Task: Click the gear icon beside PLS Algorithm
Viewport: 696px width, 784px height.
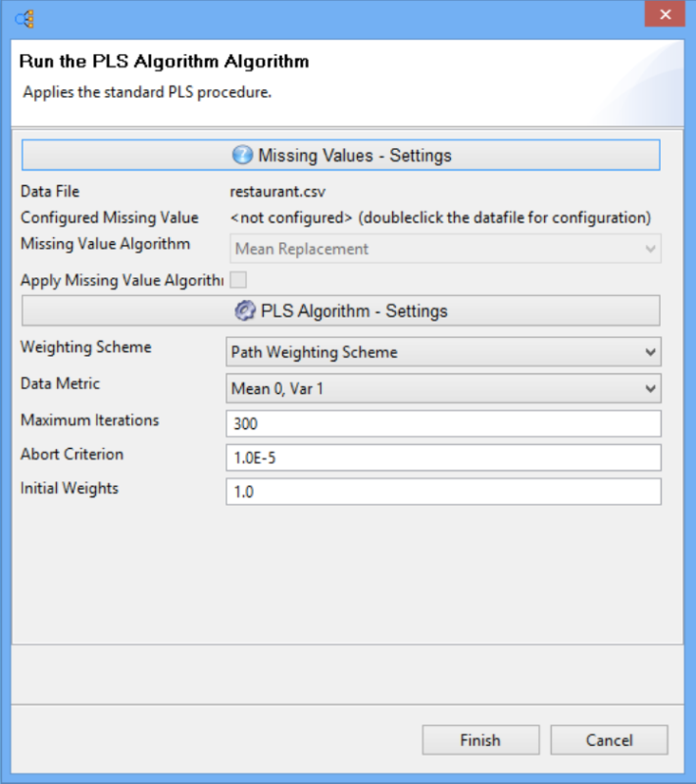Action: tap(245, 311)
